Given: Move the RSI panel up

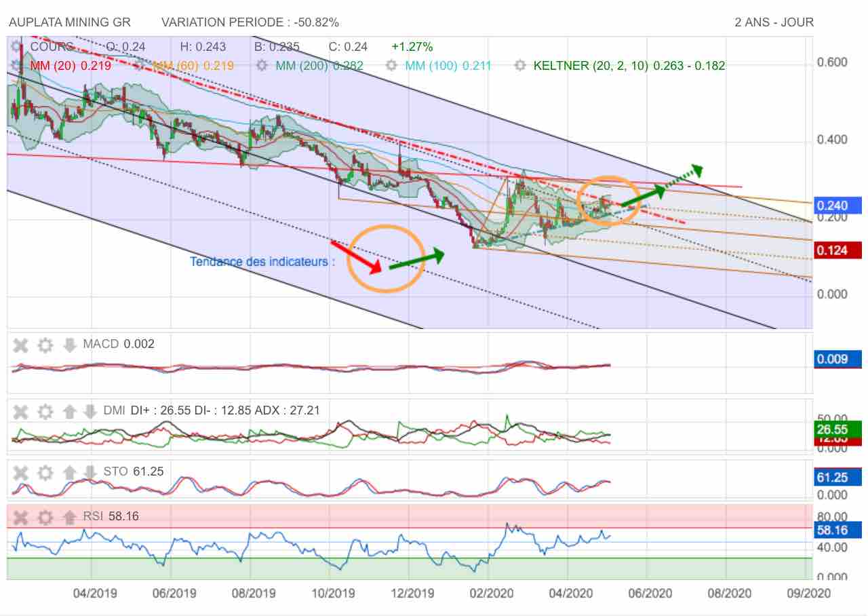Looking at the screenshot, I should [x=69, y=518].
